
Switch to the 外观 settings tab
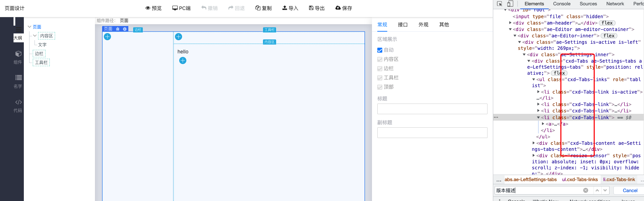tap(424, 25)
